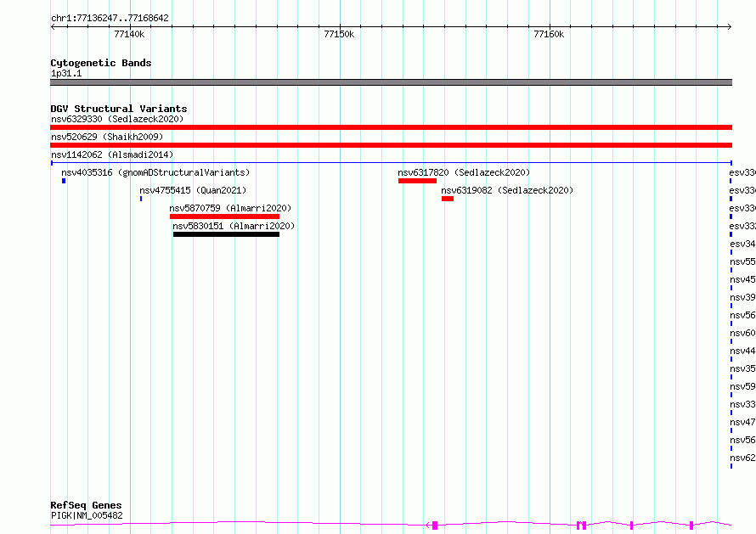This screenshot has height=534, width=756.
Task: Open the RefSeq Genes track title
Action: 87,506
